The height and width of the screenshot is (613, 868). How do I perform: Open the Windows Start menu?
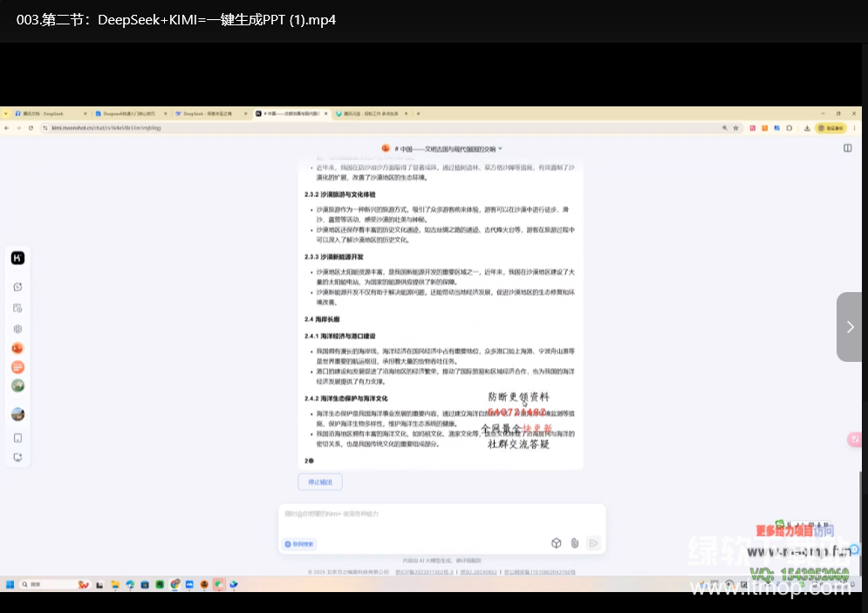tap(11, 584)
